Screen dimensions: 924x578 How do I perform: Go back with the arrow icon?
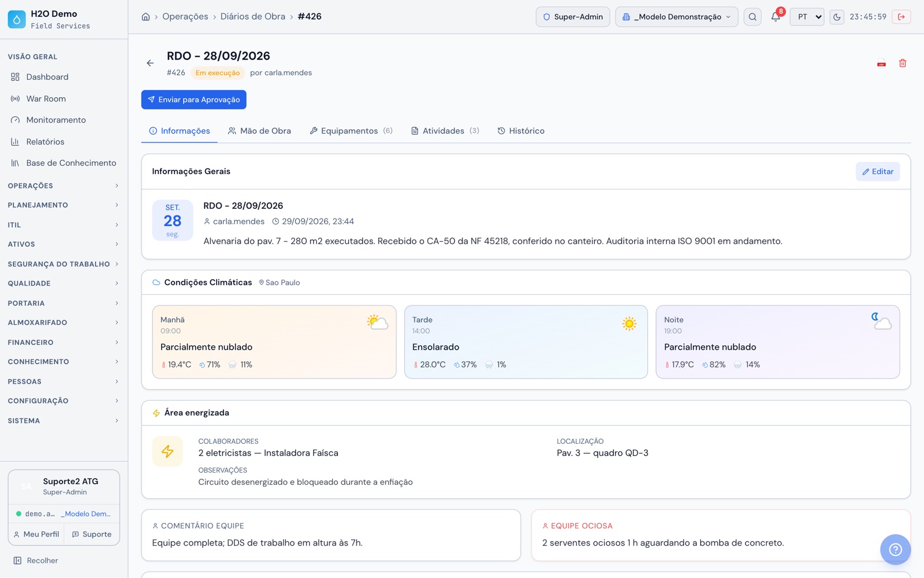tap(150, 63)
